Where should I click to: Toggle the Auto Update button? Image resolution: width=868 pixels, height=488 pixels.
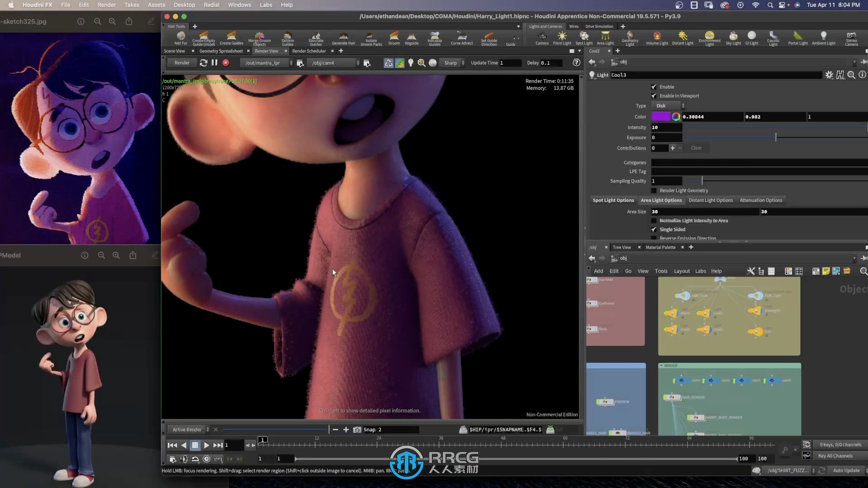tap(846, 470)
